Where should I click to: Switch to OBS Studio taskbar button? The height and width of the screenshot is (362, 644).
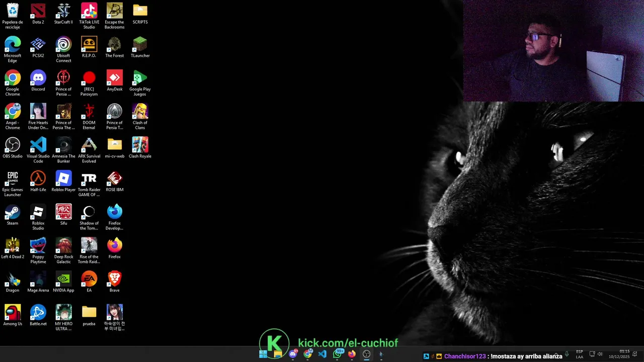point(367,354)
